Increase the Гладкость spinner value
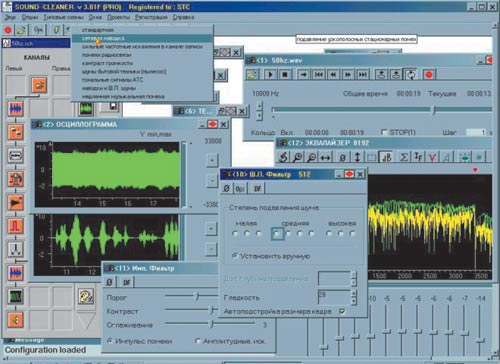 354,292
